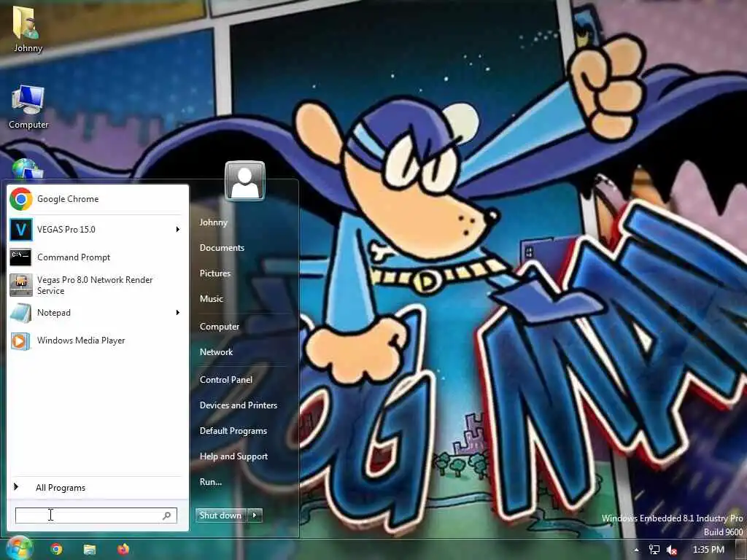Click the Windows Media Player icon
The width and height of the screenshot is (747, 560).
21,341
